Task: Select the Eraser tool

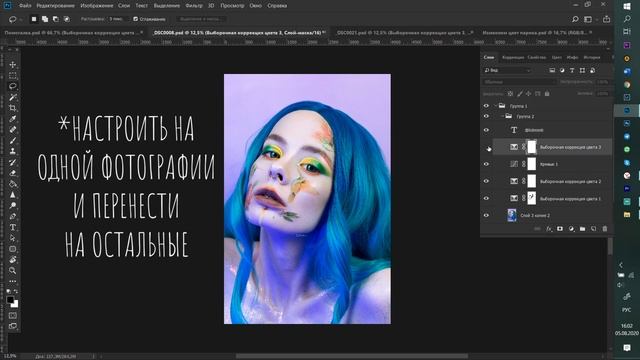Action: pyautogui.click(x=13, y=173)
